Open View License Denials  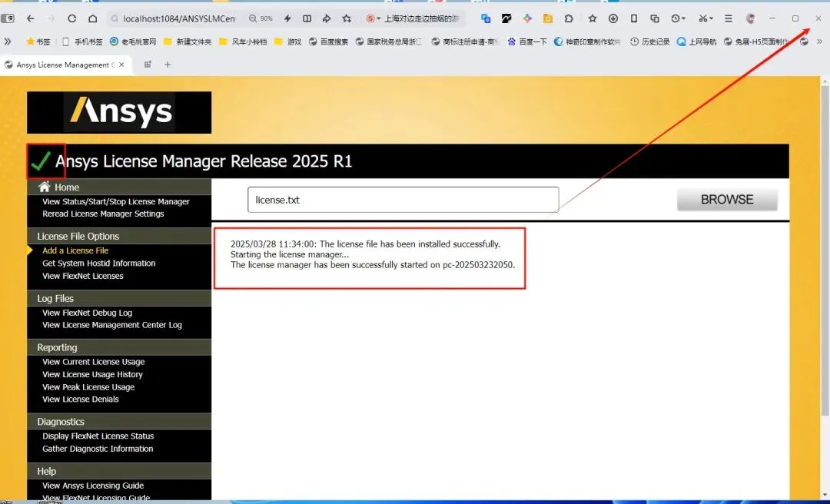click(x=81, y=400)
